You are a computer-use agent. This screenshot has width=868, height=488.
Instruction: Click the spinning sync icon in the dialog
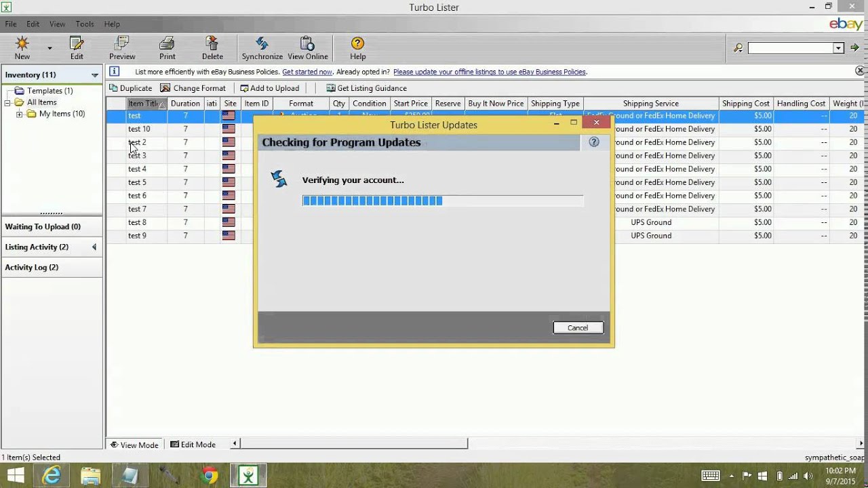[279, 179]
